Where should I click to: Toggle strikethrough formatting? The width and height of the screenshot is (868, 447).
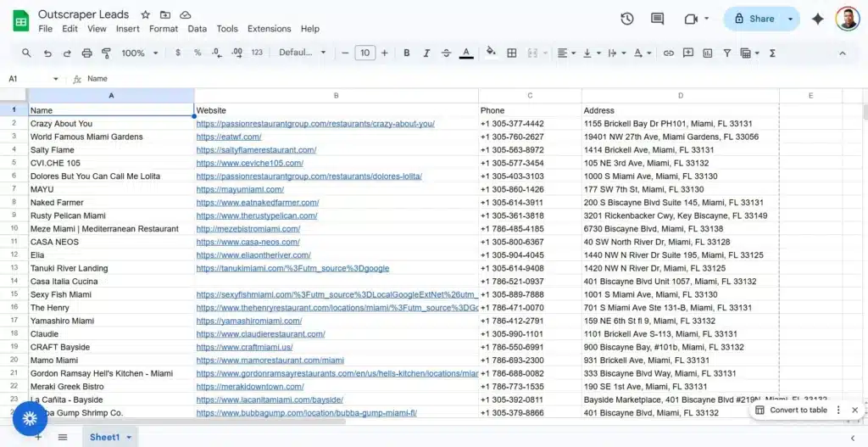446,53
